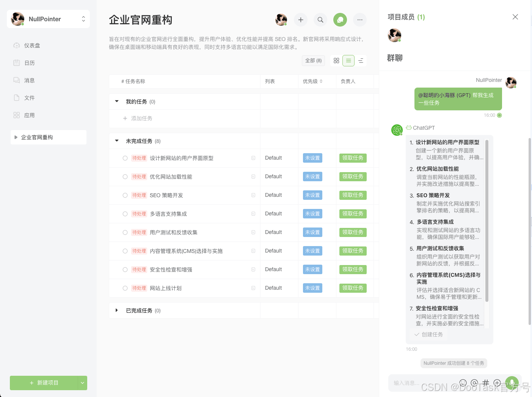Sort by 优先级 column header

313,82
